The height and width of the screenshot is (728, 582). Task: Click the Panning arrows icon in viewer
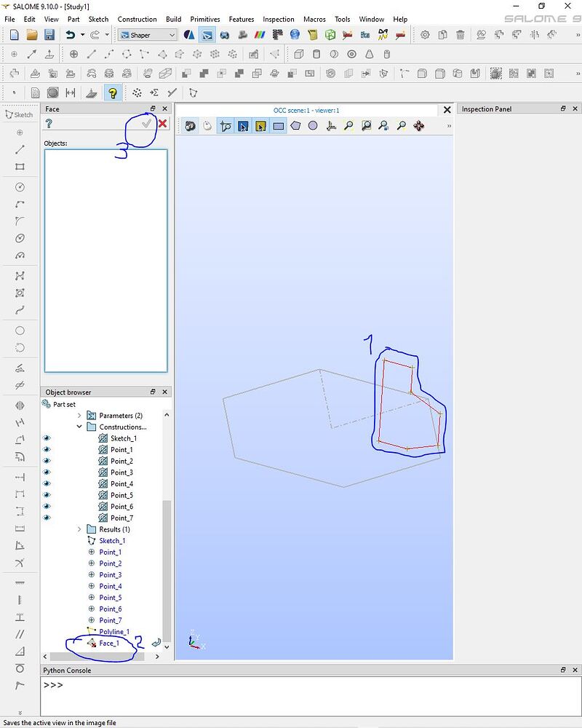pos(418,126)
